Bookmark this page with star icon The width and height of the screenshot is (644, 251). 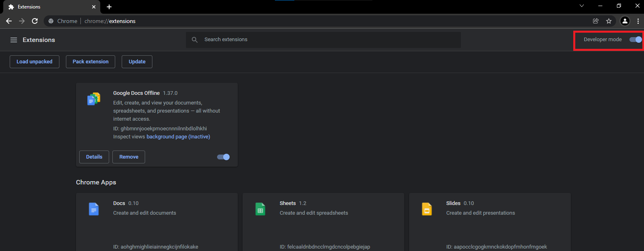pos(609,21)
